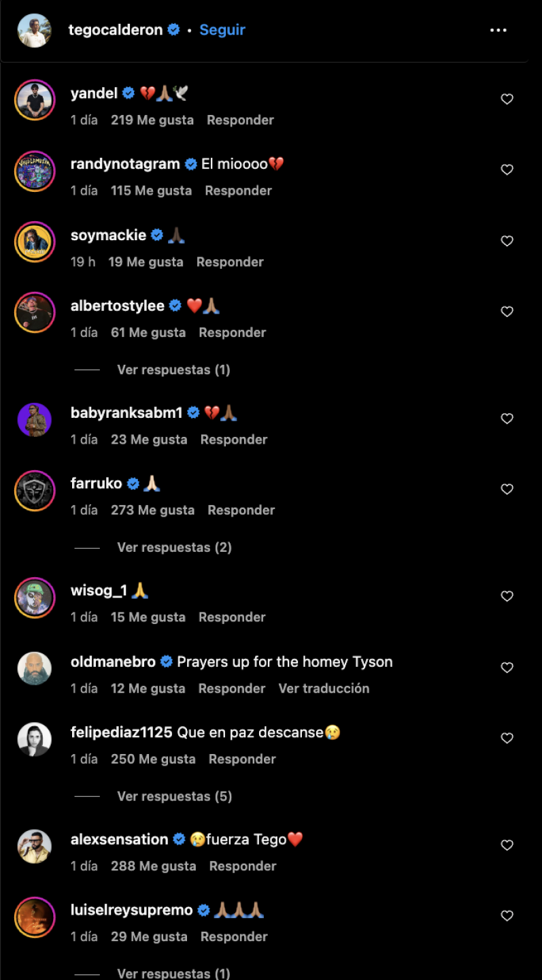The height and width of the screenshot is (980, 542).
Task: Click the heart beside randynotagram's comment
Action: click(507, 170)
